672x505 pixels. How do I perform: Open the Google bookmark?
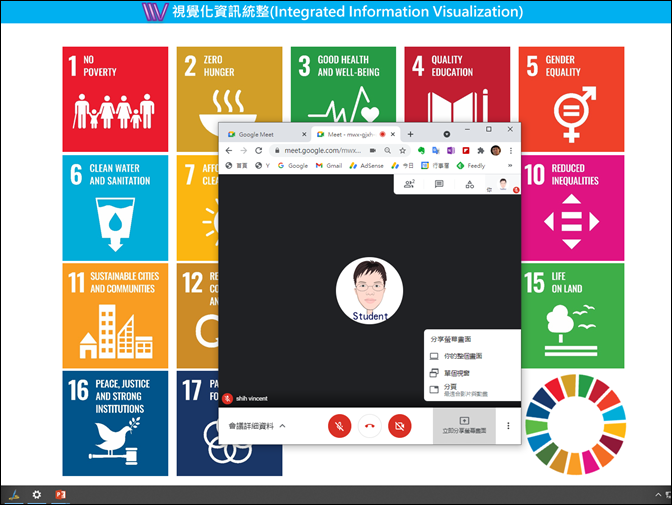(x=293, y=165)
